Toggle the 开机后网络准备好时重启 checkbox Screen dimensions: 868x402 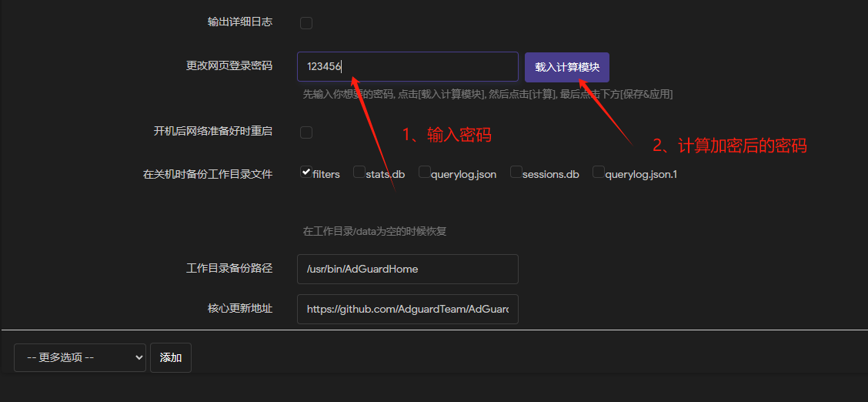click(306, 132)
